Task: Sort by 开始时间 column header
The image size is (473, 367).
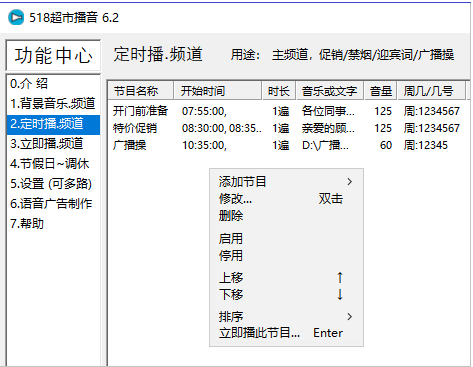Action: coord(217,91)
